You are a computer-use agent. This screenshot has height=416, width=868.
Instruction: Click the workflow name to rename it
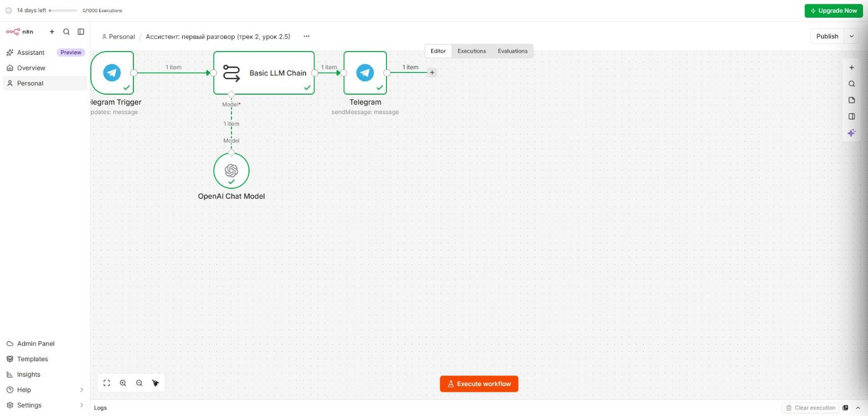[218, 37]
